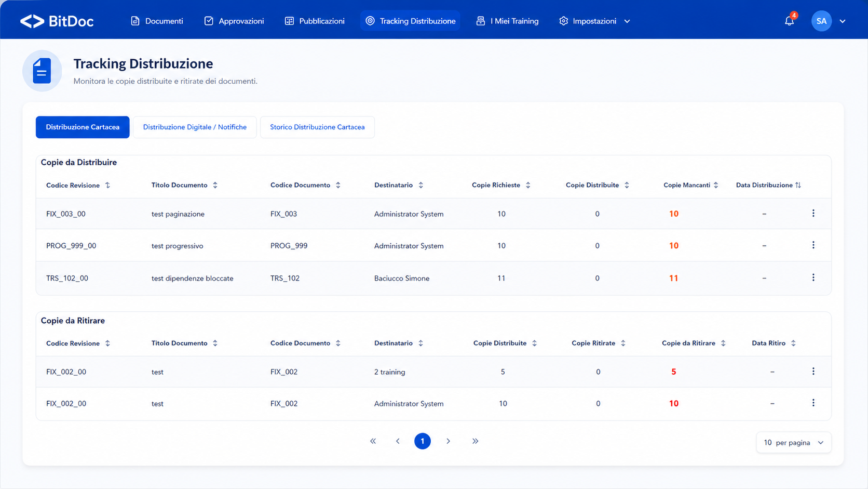The height and width of the screenshot is (489, 868).
Task: Open actions menu for FIX_003_00 row
Action: coord(813,214)
